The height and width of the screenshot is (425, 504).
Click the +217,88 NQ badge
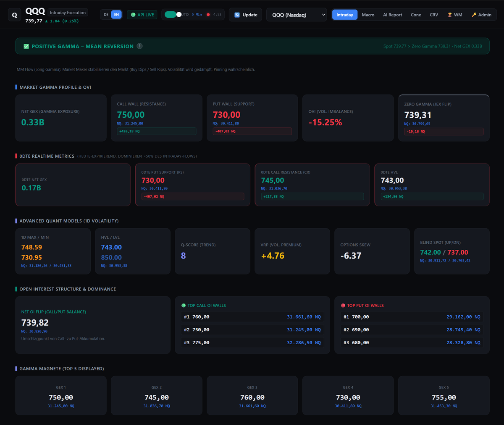click(312, 196)
